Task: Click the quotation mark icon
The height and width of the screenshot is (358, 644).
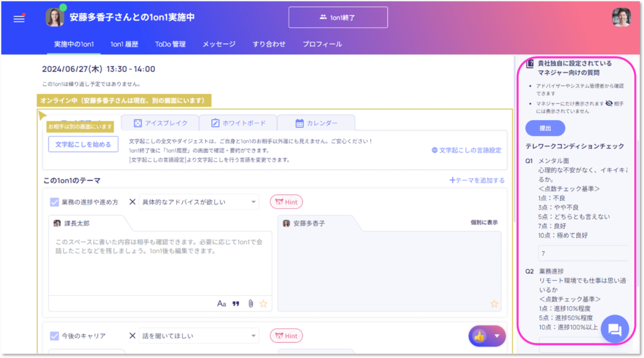Action: coord(236,304)
